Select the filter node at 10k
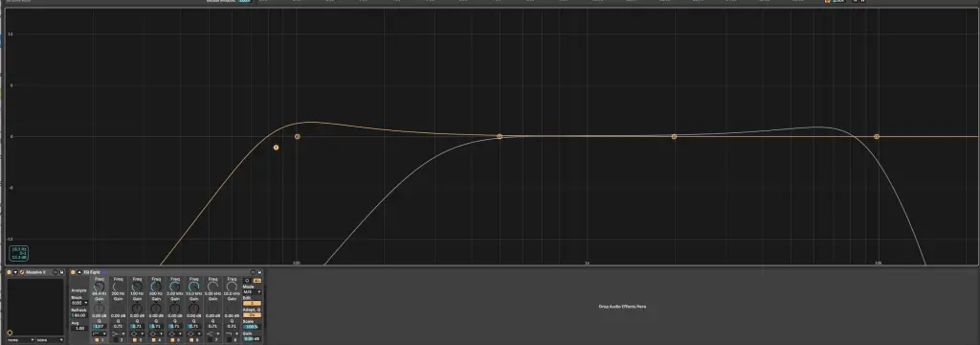Screen dimensions: 980x345 click(877, 136)
